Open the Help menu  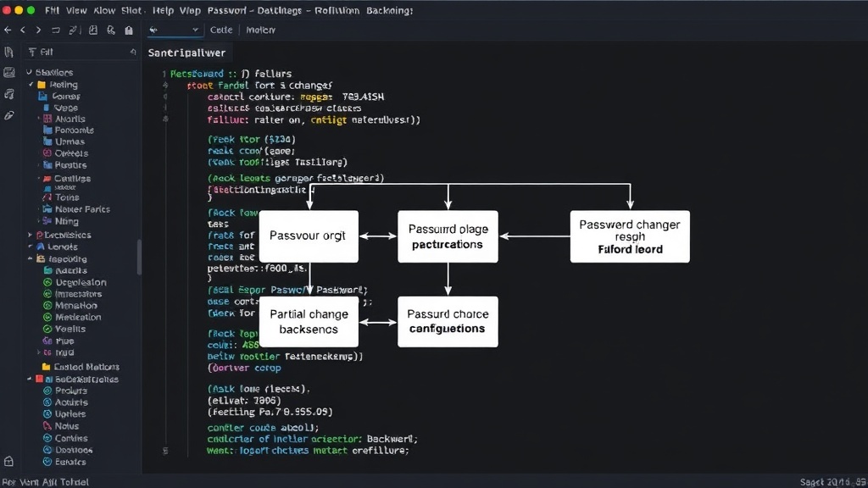(x=163, y=10)
